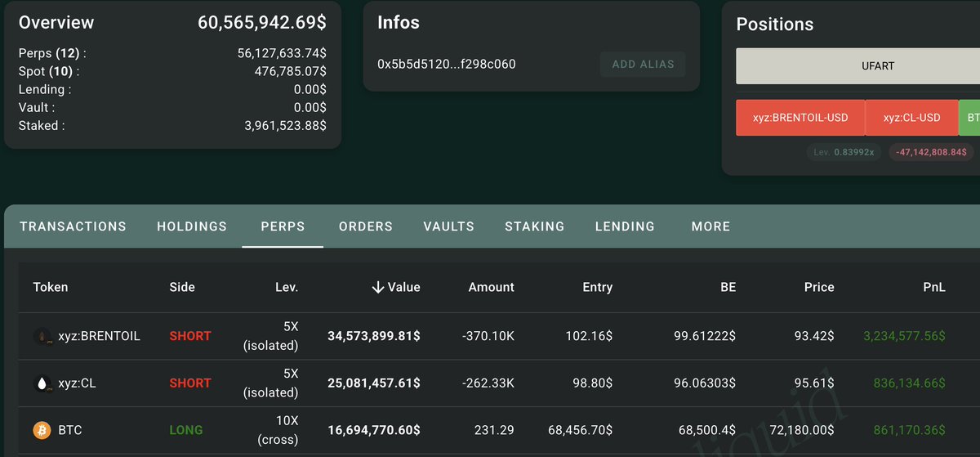Open the ORDERS tab
The height and width of the screenshot is (457, 980).
(x=366, y=226)
